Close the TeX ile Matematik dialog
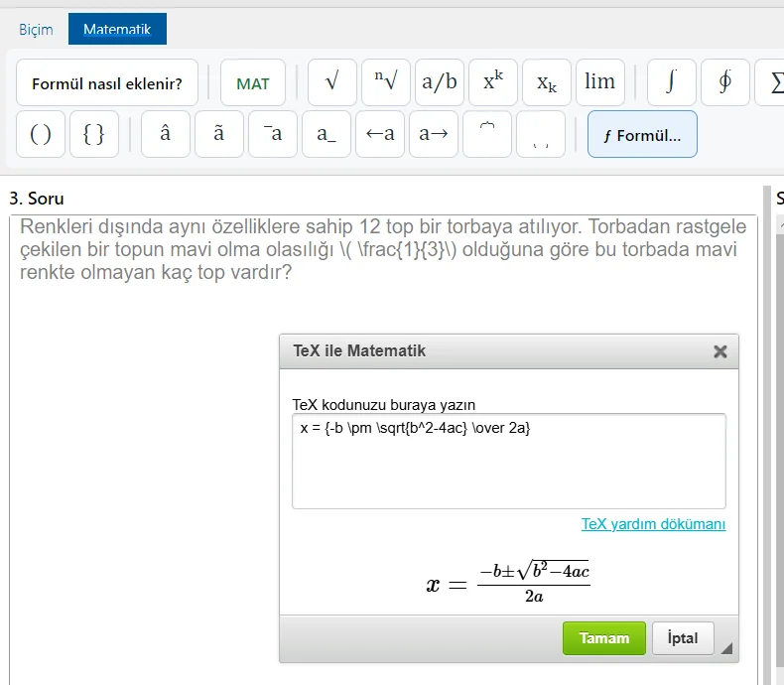 coord(720,351)
